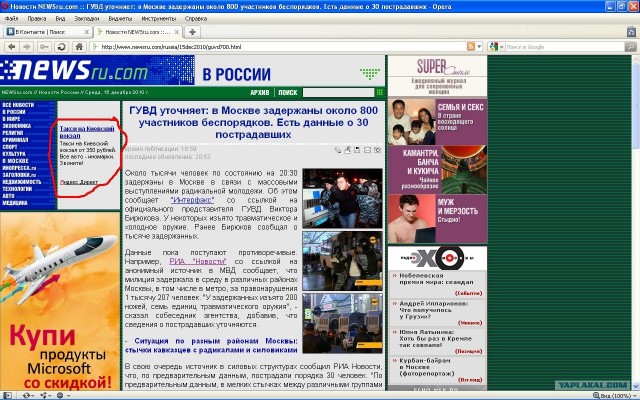Open В МИРЕ section in sidebar
This screenshot has width=640, height=400.
click(11, 119)
